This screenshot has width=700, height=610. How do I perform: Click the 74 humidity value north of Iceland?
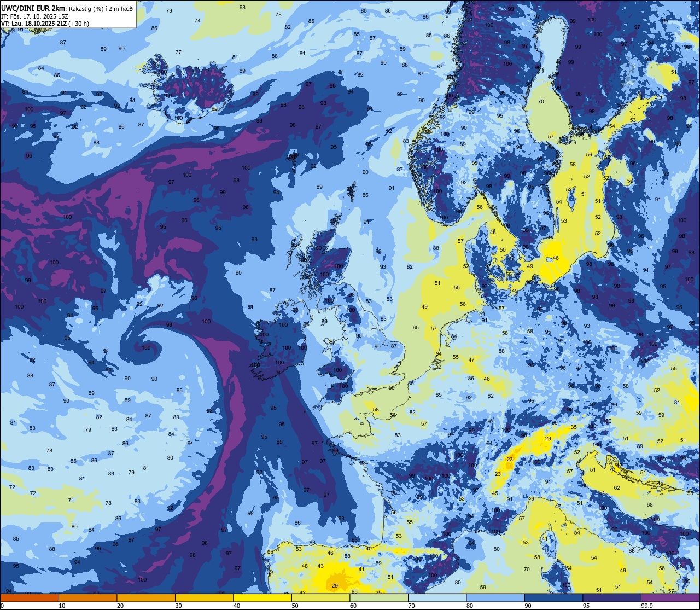pyautogui.click(x=197, y=20)
